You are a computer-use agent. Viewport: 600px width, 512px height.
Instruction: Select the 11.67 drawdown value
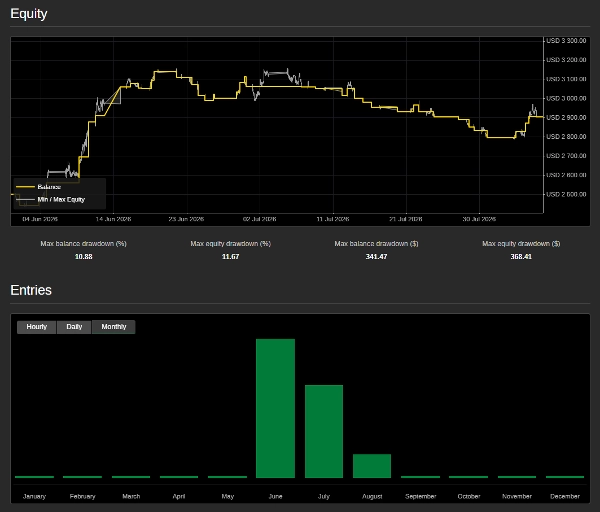(230, 256)
